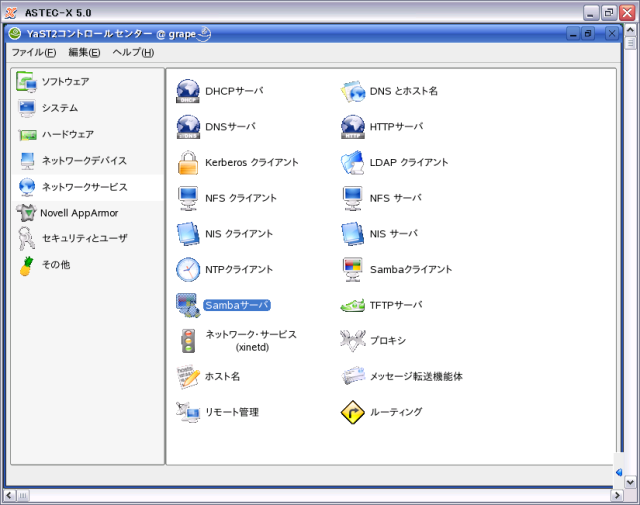
Task: Open the NTPクライアント clock icon
Action: click(x=188, y=269)
